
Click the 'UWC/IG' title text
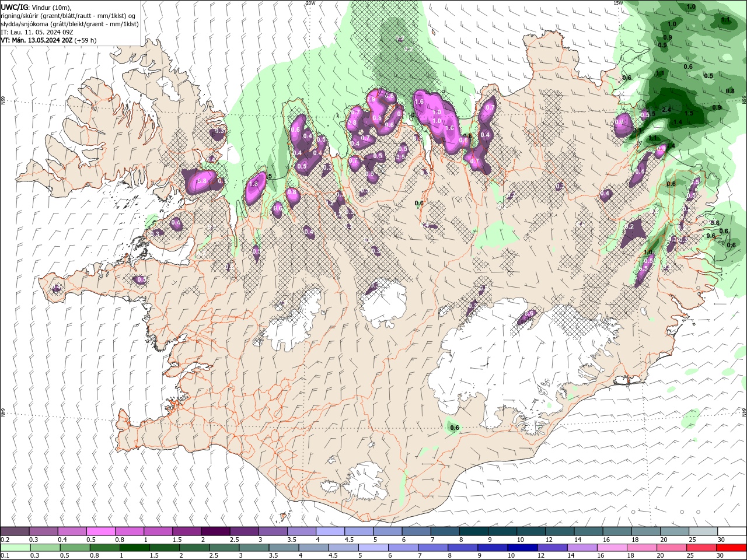(x=14, y=6)
